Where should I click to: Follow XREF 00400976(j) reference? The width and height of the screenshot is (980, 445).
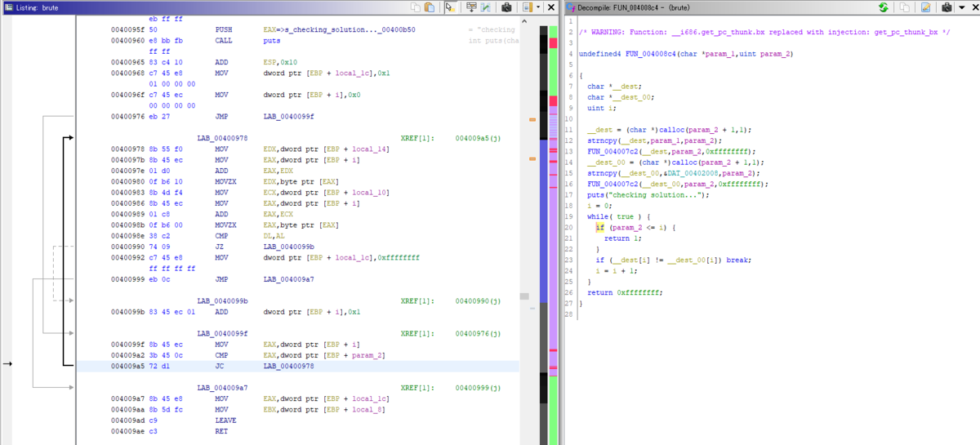(x=478, y=333)
